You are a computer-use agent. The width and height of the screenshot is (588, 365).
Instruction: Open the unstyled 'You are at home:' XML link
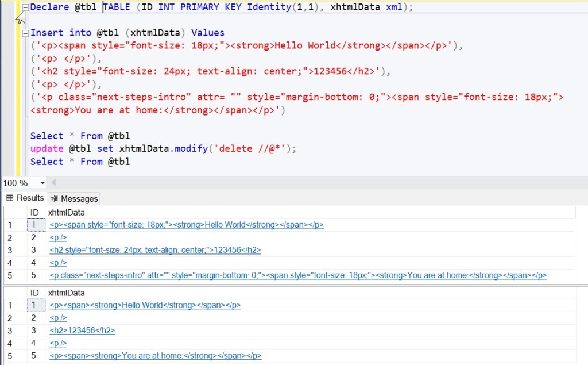coord(155,356)
